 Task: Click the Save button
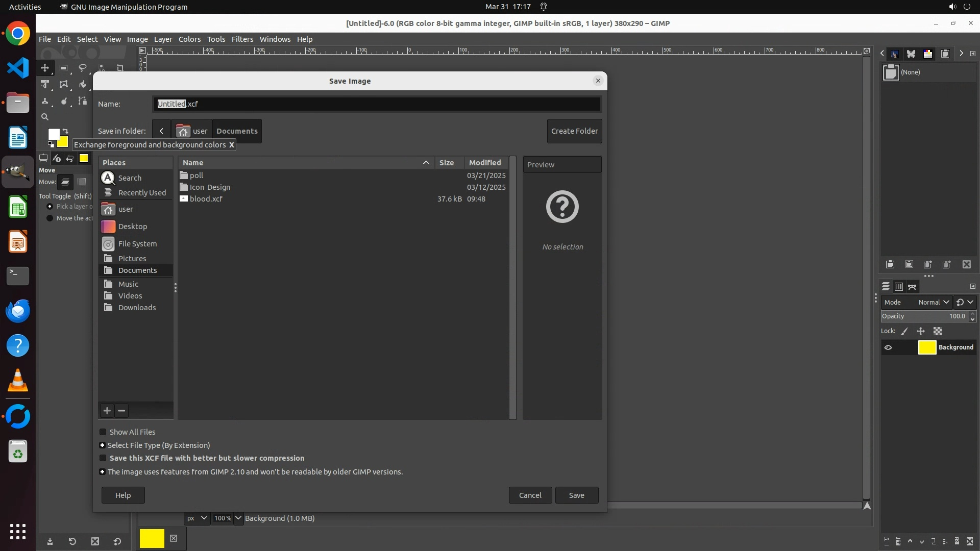coord(576,495)
